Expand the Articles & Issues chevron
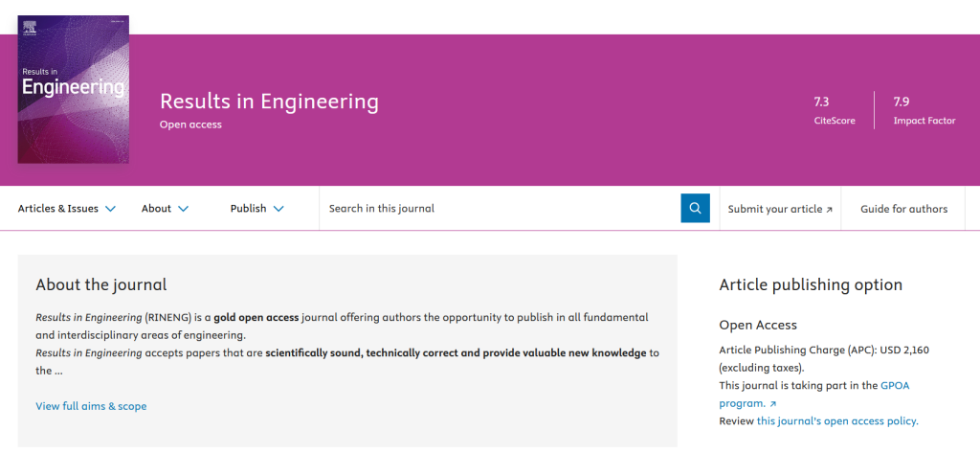980x453 pixels. (110, 208)
